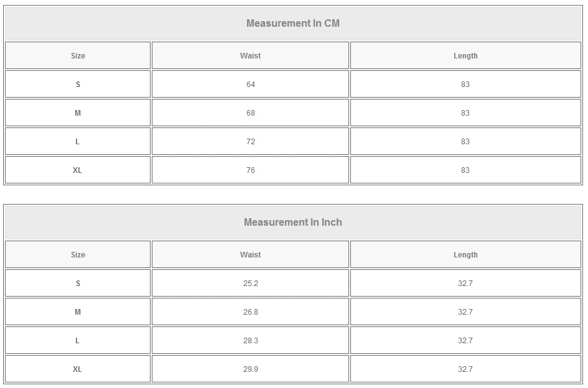Click length 83 in the CM table's L row
588x388 pixels.
(465, 142)
